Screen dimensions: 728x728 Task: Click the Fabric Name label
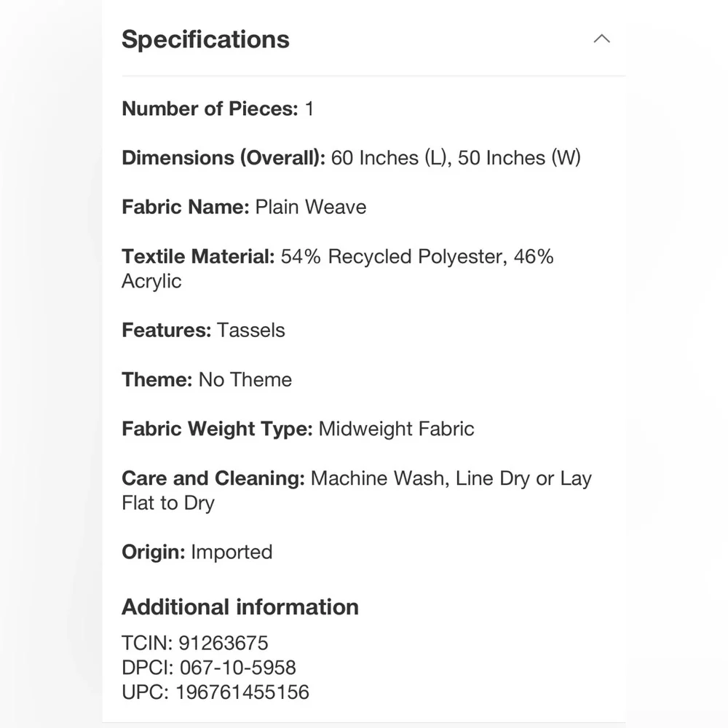pos(186,207)
